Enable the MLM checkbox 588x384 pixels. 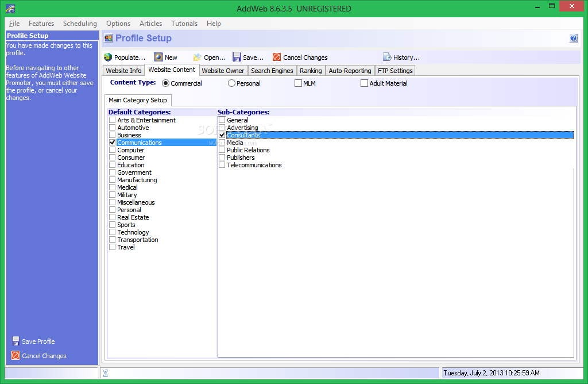pos(298,83)
